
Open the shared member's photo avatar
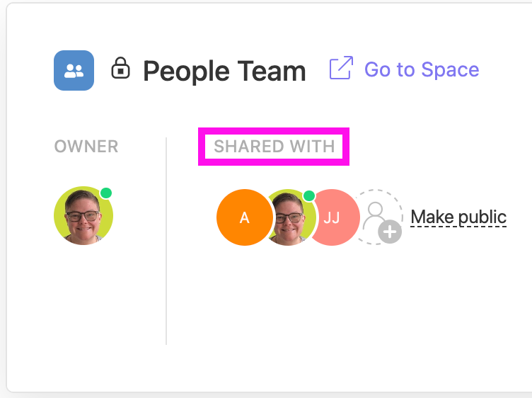[x=290, y=220]
